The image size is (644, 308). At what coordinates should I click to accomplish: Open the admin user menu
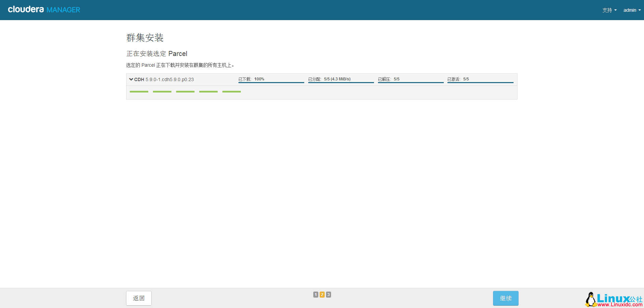(632, 10)
